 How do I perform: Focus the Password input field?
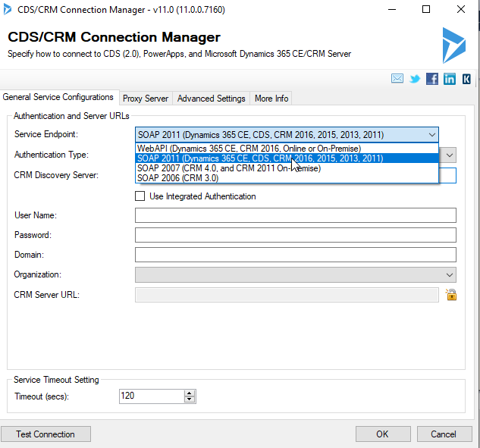[296, 235]
